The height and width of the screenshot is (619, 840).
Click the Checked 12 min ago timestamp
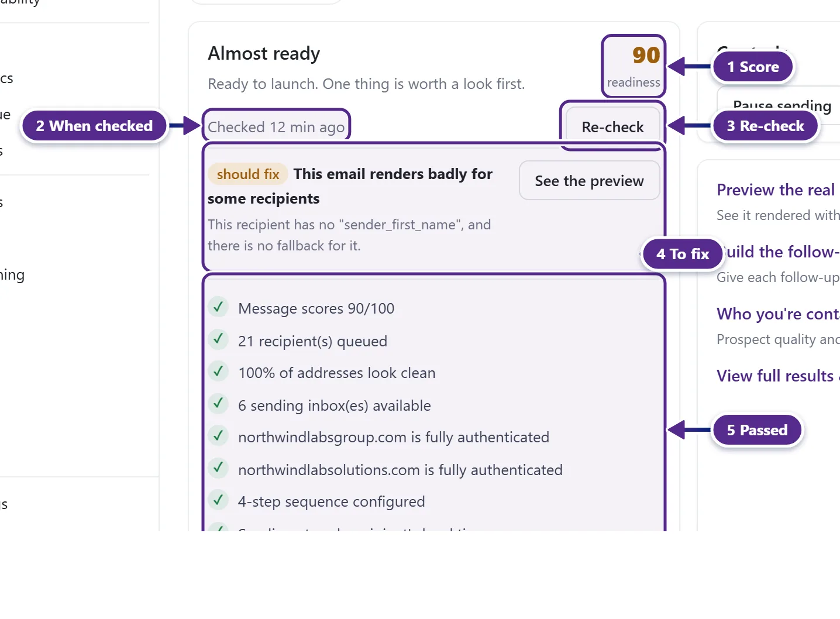pyautogui.click(x=276, y=127)
